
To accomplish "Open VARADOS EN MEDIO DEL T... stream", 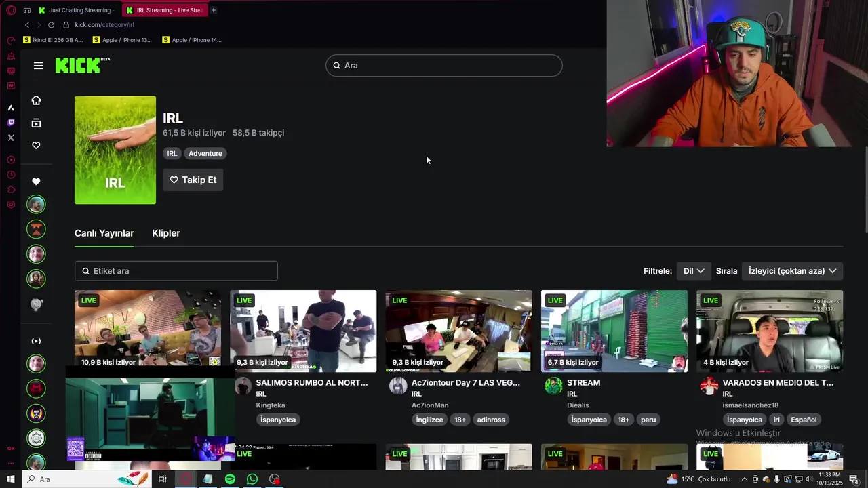I will 778,382.
